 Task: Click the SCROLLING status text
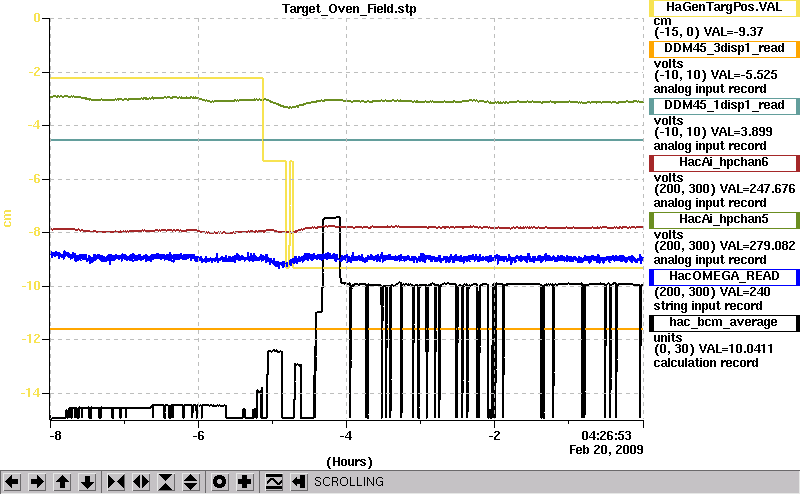point(349,482)
